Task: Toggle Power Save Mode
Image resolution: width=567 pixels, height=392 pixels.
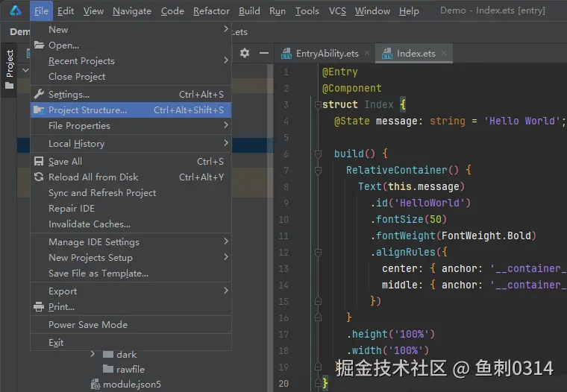Action: pyautogui.click(x=131, y=324)
